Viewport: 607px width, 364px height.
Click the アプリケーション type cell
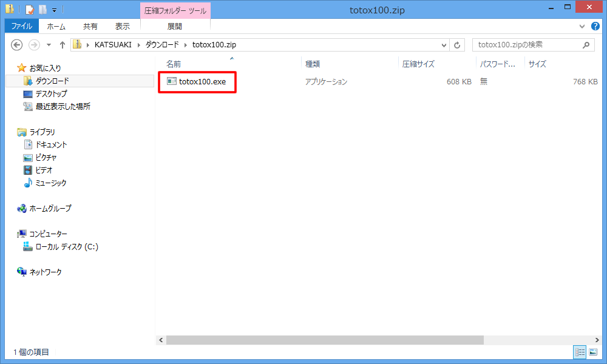326,82
